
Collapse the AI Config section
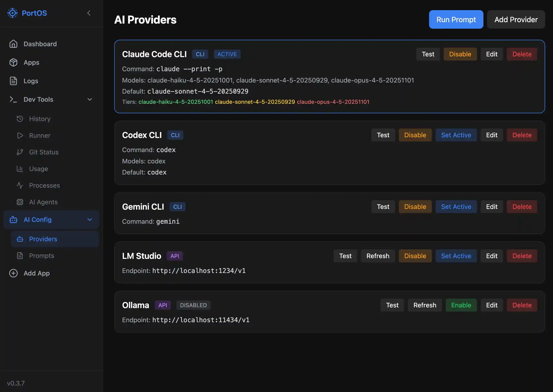(x=89, y=220)
